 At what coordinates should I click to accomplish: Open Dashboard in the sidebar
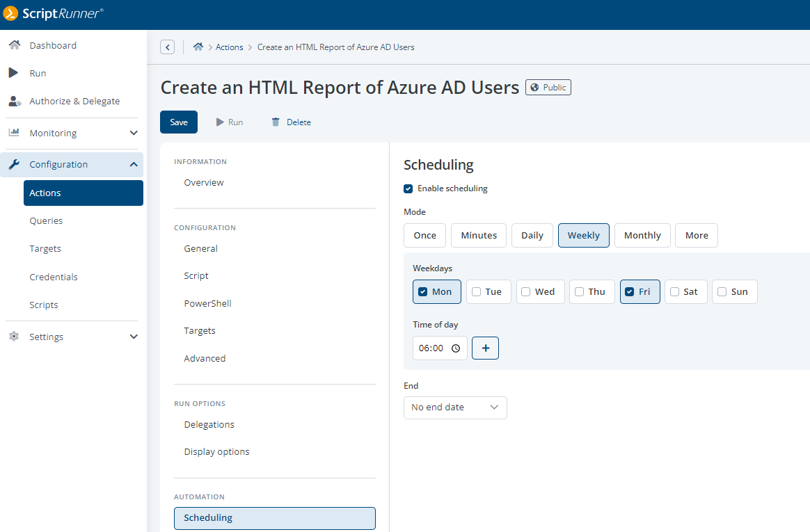pos(53,45)
